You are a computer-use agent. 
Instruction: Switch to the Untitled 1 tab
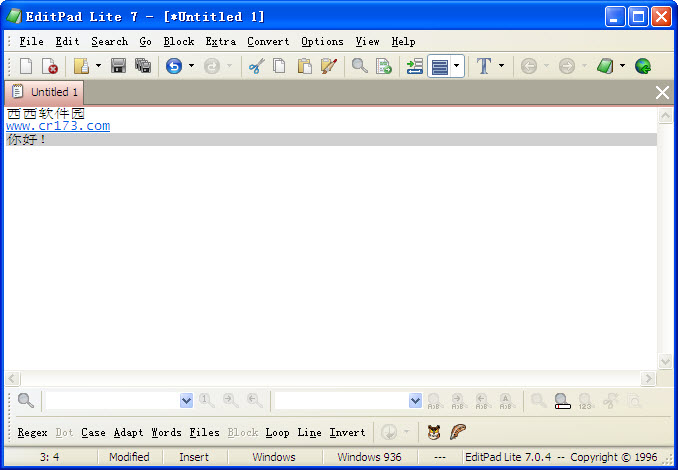pyautogui.click(x=44, y=92)
